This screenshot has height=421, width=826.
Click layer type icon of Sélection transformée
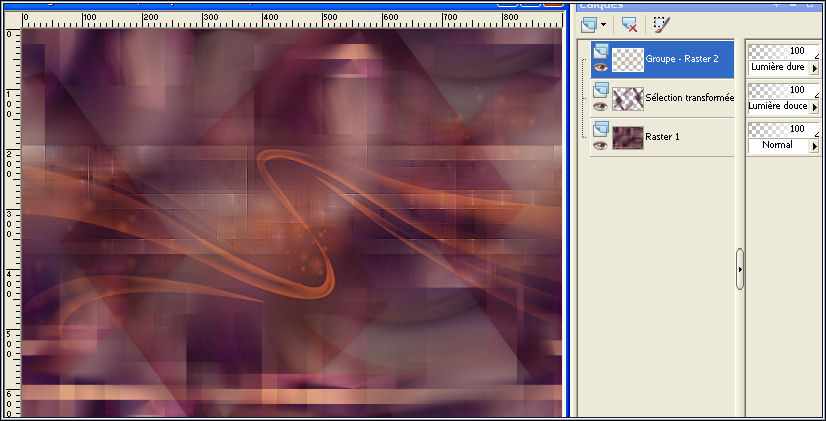pyautogui.click(x=601, y=91)
